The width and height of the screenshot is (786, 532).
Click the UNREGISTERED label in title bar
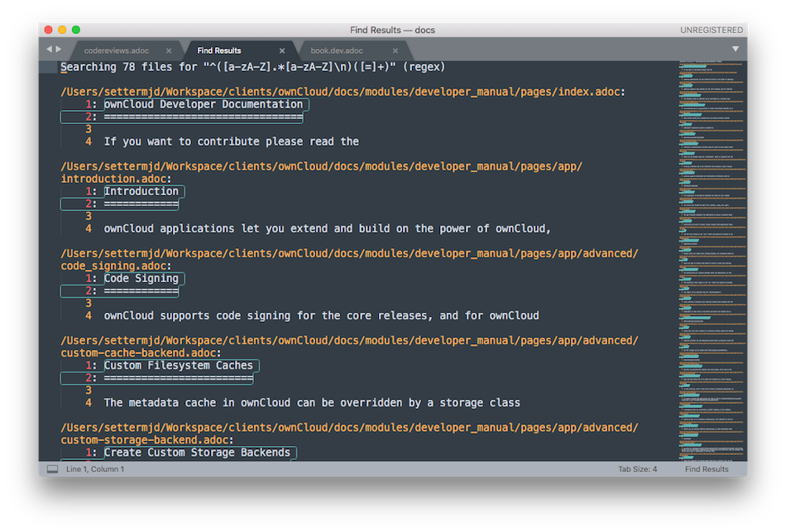coord(712,30)
